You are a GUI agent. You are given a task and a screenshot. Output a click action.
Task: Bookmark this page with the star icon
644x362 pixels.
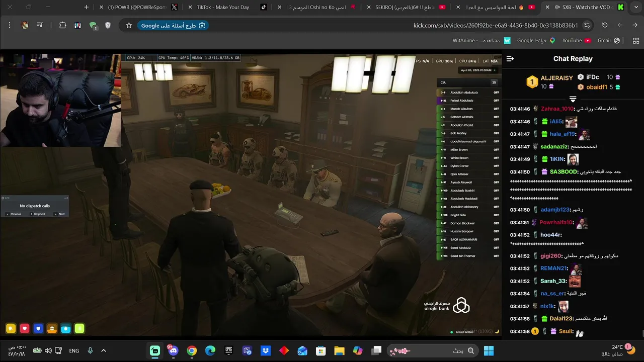[x=129, y=25]
